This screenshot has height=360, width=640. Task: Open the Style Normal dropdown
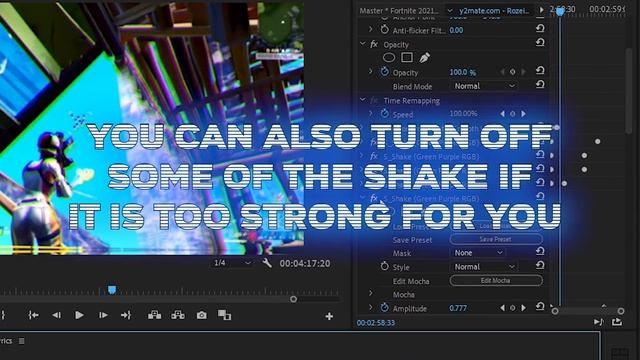[484, 267]
